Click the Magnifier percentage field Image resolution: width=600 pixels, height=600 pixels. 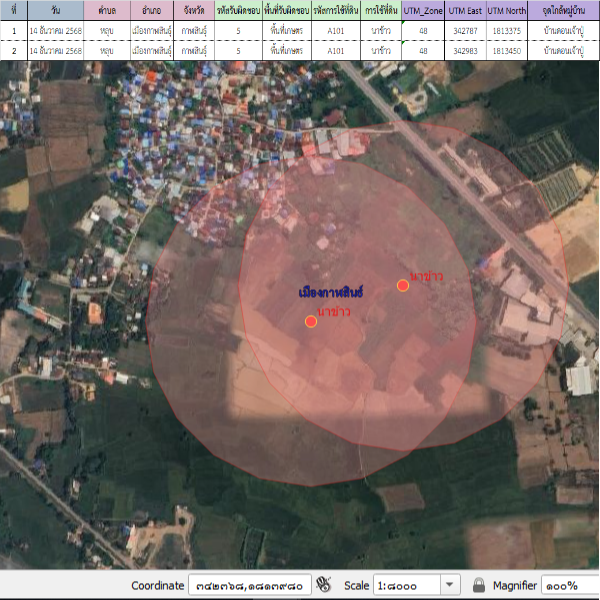click(568, 585)
